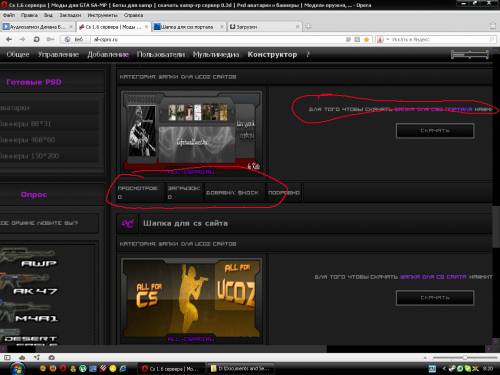
Task: Switch to the Шапка для css портала tab
Action: (188, 27)
